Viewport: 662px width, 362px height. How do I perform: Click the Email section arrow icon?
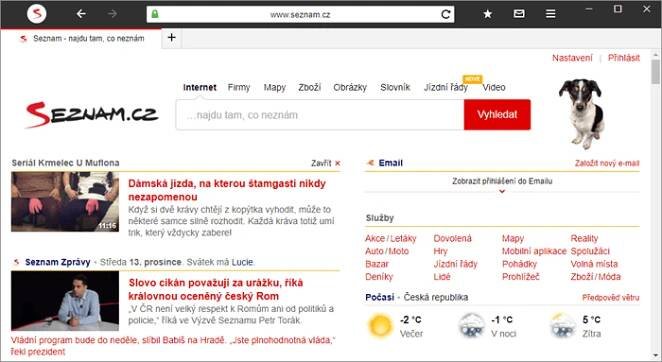(x=371, y=163)
